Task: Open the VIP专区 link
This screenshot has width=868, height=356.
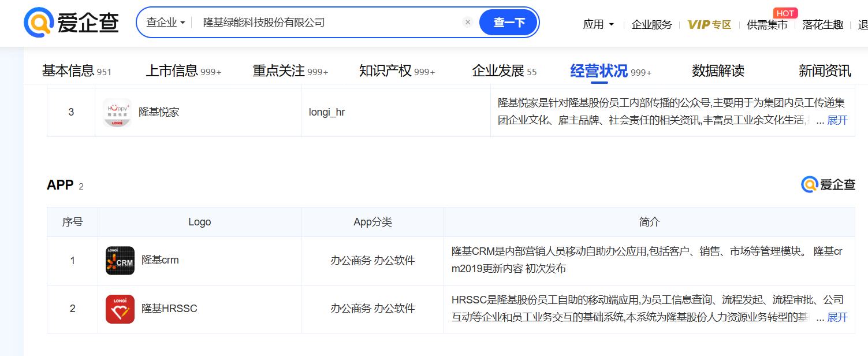Action: click(x=709, y=24)
